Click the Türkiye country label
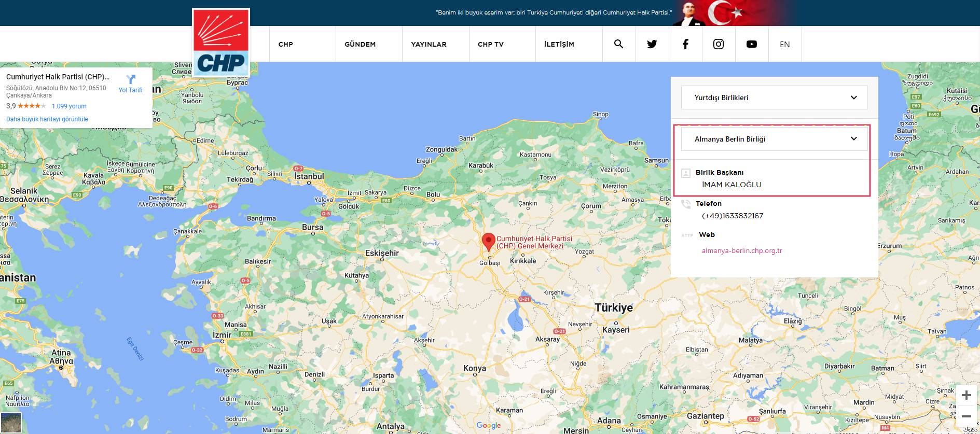Image resolution: width=980 pixels, height=434 pixels. [x=614, y=307]
